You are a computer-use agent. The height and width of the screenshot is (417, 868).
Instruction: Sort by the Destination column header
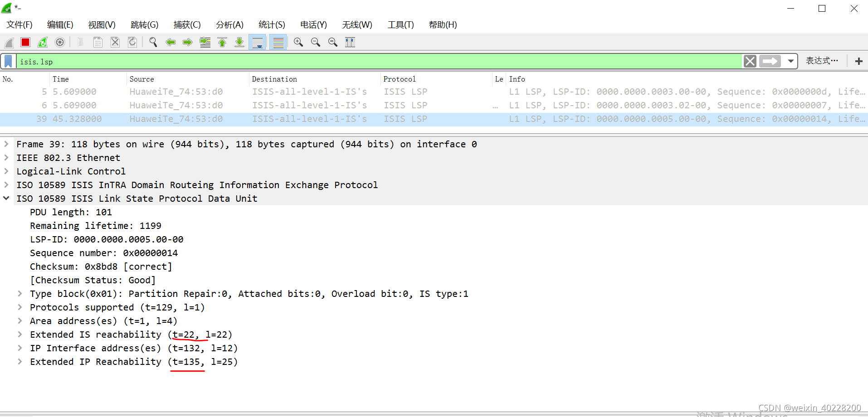pyautogui.click(x=314, y=79)
